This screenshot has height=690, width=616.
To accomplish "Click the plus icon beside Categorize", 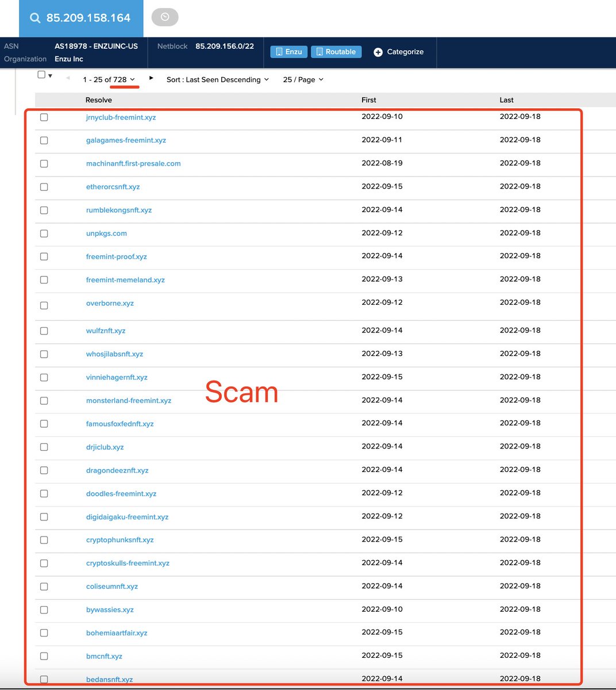I will [x=378, y=52].
